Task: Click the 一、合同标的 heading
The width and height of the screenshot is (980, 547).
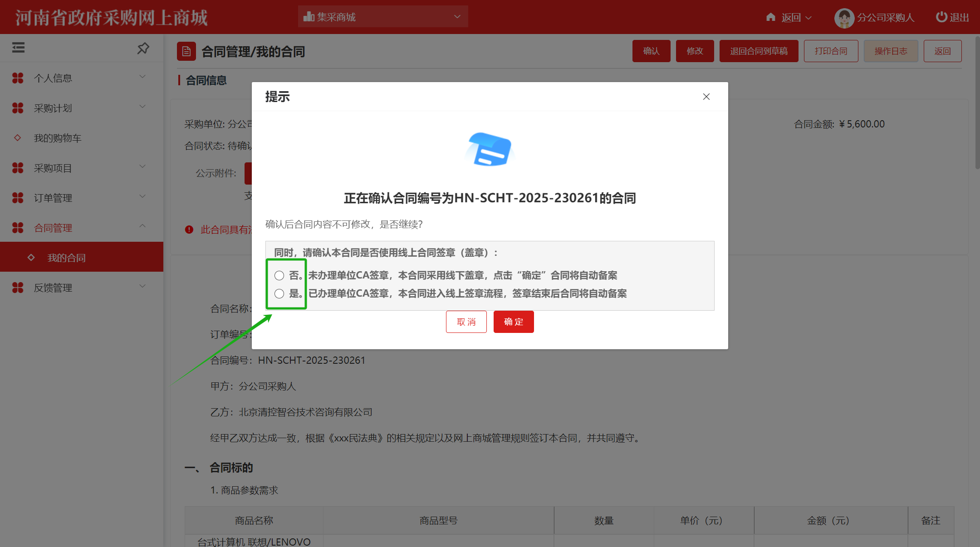Action: click(219, 468)
